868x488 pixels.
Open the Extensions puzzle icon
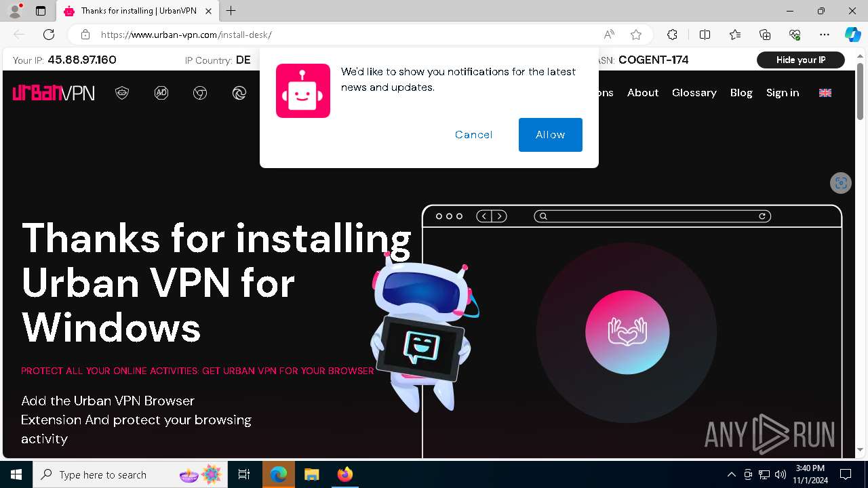(672, 35)
